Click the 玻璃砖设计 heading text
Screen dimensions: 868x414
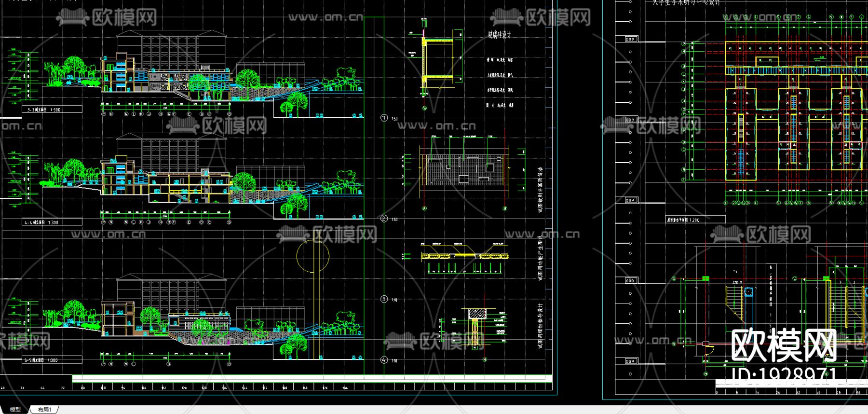pos(499,35)
